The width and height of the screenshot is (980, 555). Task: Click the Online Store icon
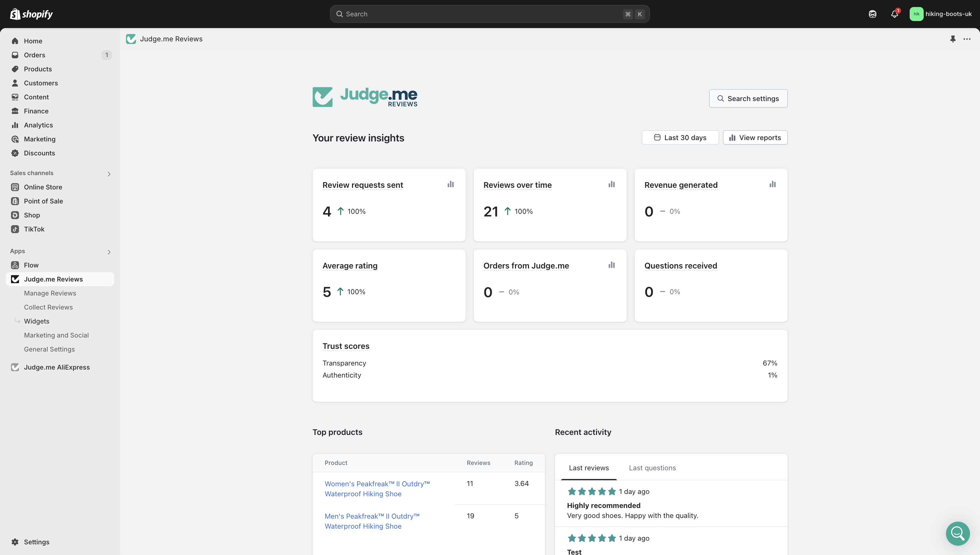tap(15, 187)
